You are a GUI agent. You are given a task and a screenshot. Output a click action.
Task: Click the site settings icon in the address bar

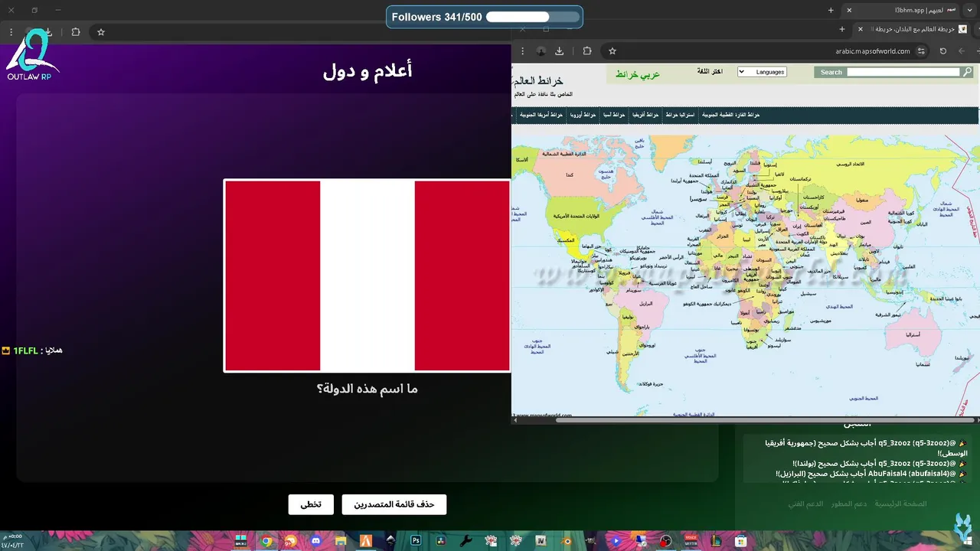tap(922, 51)
